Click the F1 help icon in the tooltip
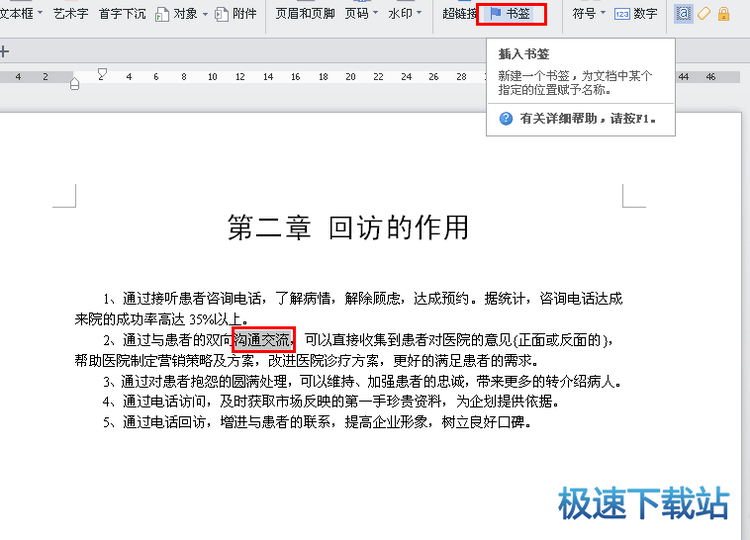This screenshot has height=540, width=750. tap(506, 119)
